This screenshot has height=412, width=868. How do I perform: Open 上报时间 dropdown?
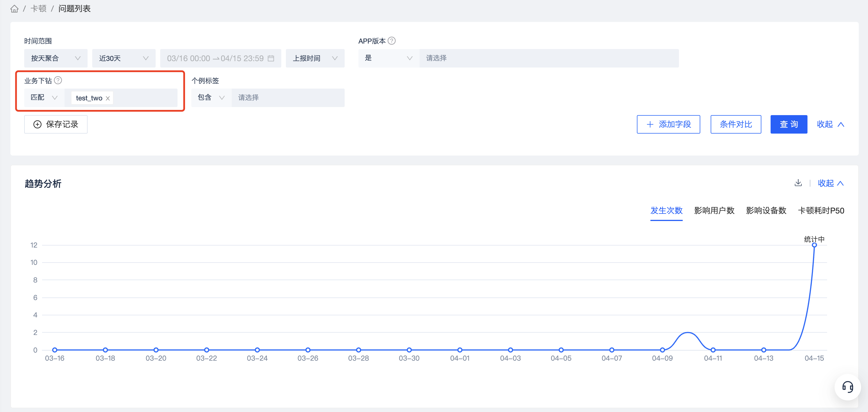(315, 58)
